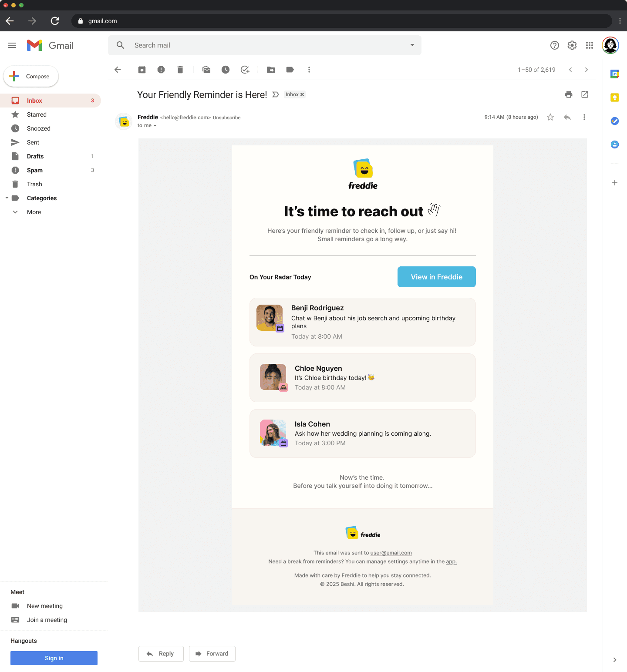The image size is (627, 672).
Task: Open the main menu hamburger icon
Action: pyautogui.click(x=12, y=45)
